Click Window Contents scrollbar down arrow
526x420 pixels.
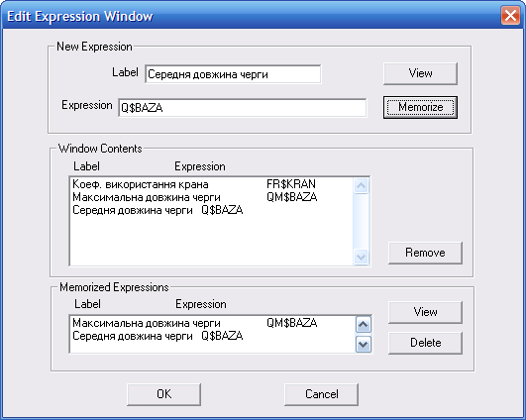361,258
